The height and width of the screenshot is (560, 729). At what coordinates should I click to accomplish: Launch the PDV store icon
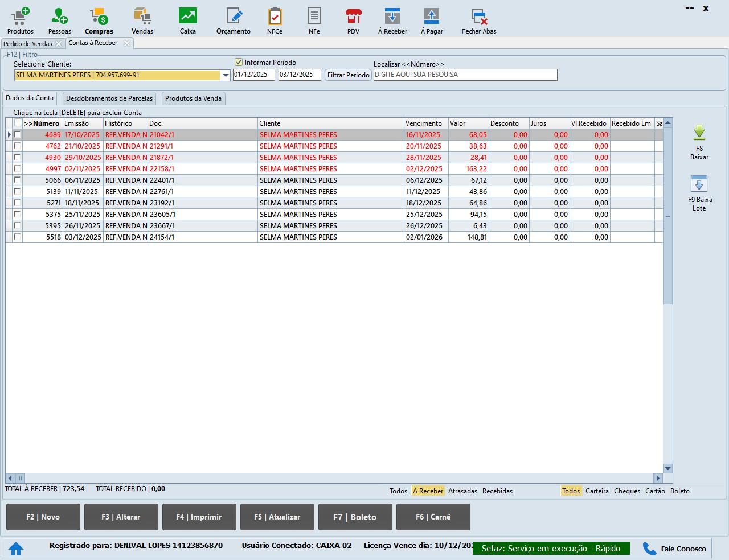click(353, 16)
